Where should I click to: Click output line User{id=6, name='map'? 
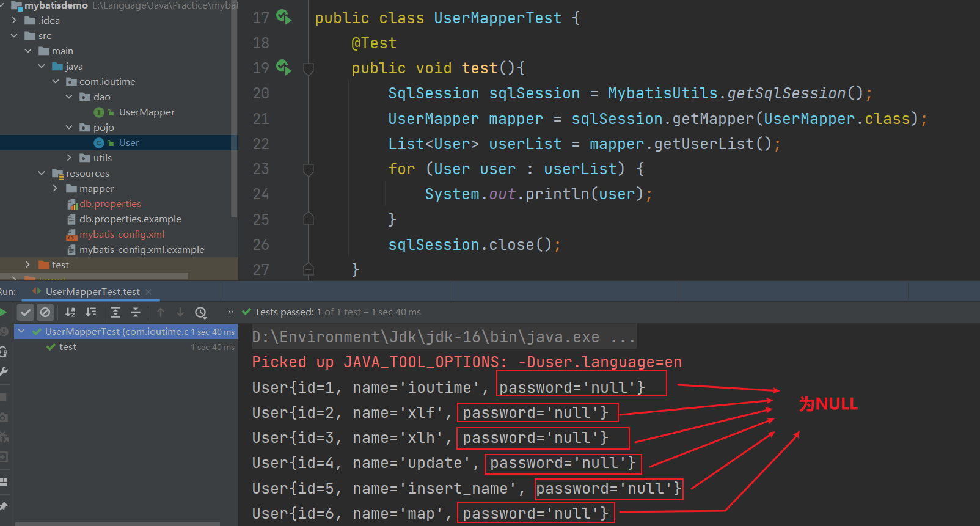(x=430, y=514)
